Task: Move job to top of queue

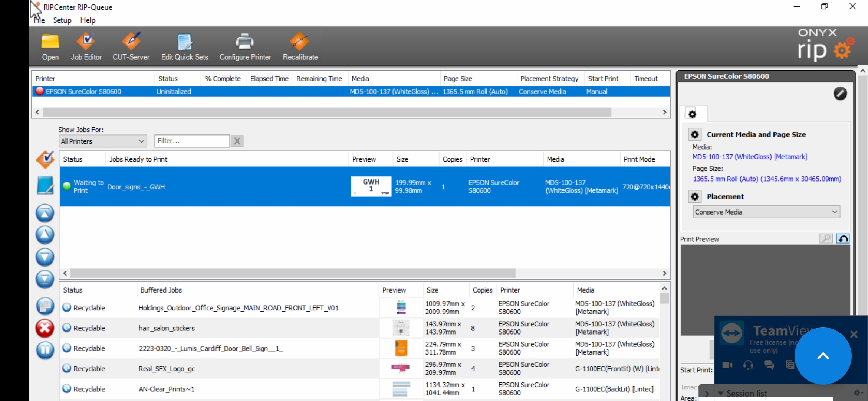Action: point(45,213)
